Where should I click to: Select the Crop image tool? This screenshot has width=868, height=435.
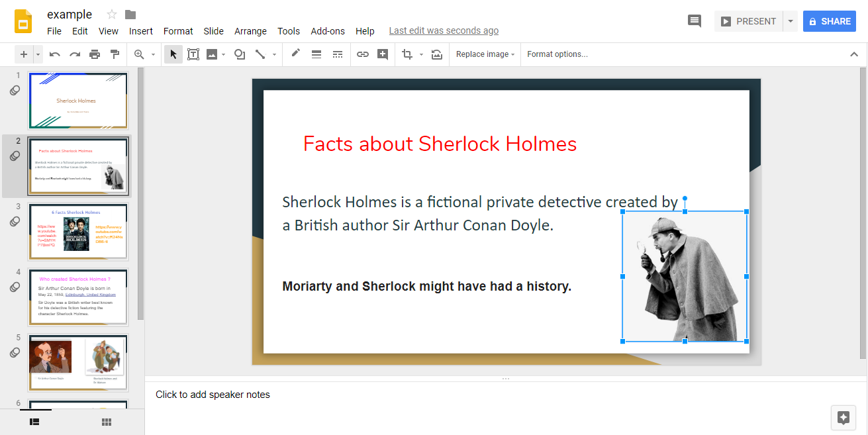pyautogui.click(x=407, y=54)
